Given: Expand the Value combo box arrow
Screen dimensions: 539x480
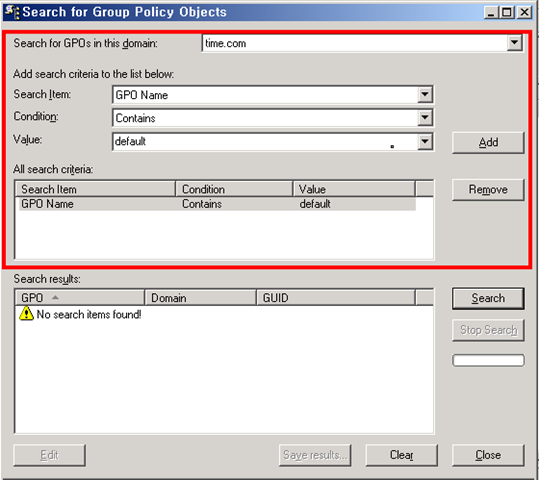Looking at the screenshot, I should [x=425, y=141].
